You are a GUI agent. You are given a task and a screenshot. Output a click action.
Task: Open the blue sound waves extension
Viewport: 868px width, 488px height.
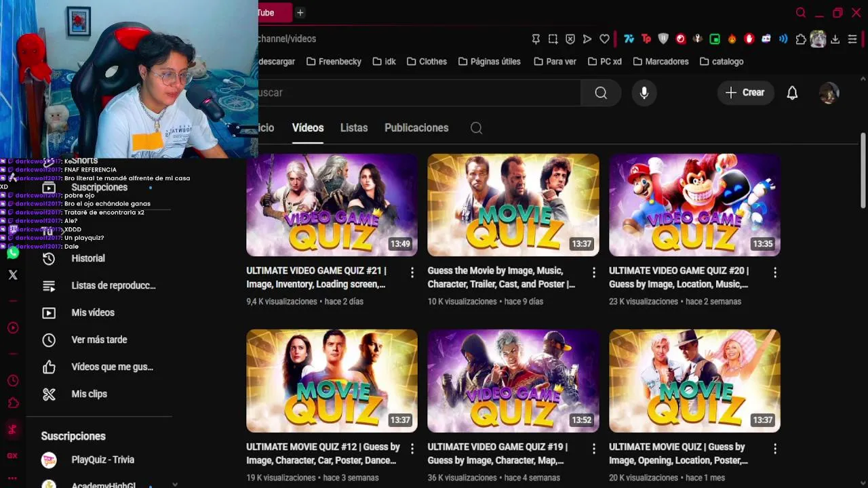tap(783, 39)
